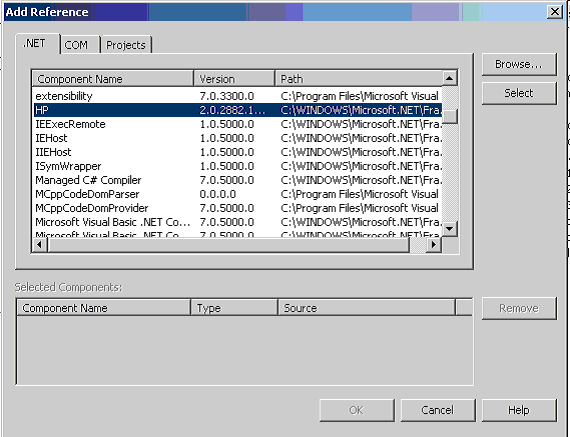Click the horizontal scroll left arrow
The height and width of the screenshot is (437, 570).
click(x=39, y=245)
